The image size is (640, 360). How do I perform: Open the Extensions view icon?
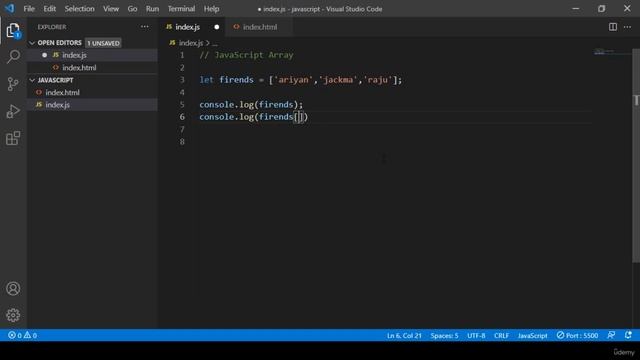(13, 138)
